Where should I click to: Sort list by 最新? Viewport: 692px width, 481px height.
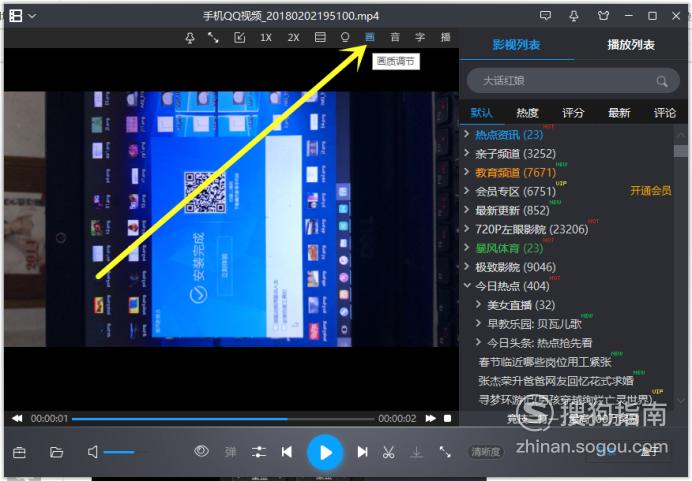pyautogui.click(x=619, y=113)
